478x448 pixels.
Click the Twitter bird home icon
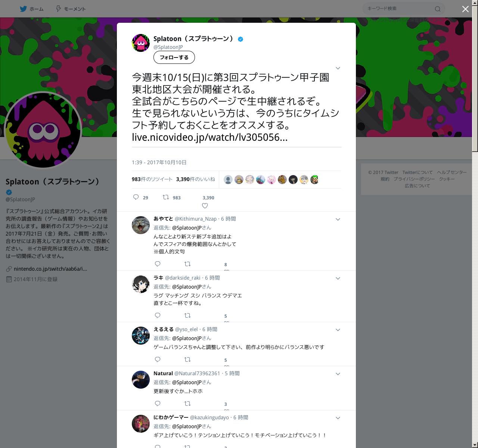pyautogui.click(x=23, y=9)
